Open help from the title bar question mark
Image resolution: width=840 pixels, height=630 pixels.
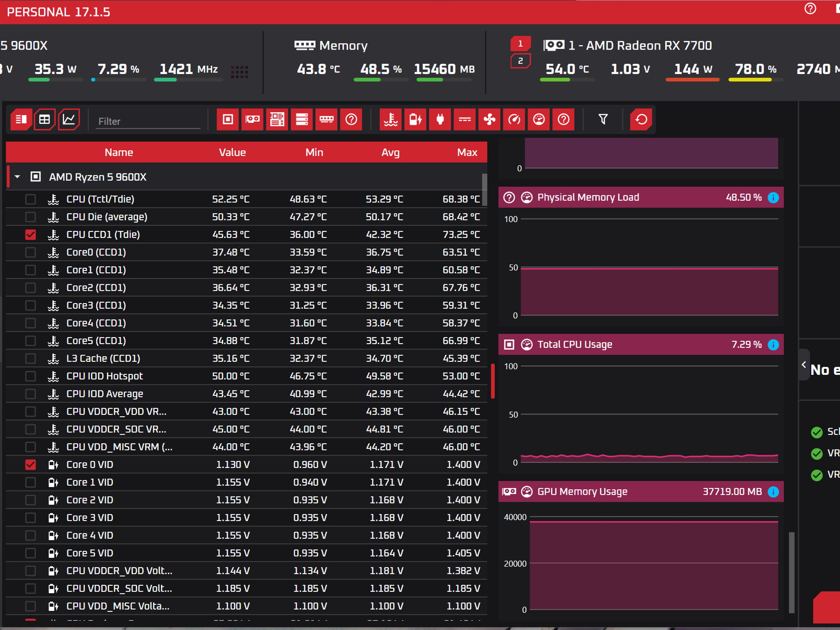pyautogui.click(x=810, y=9)
